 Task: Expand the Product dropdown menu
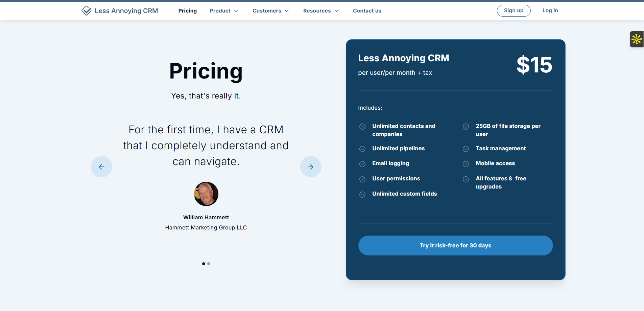[x=224, y=11]
